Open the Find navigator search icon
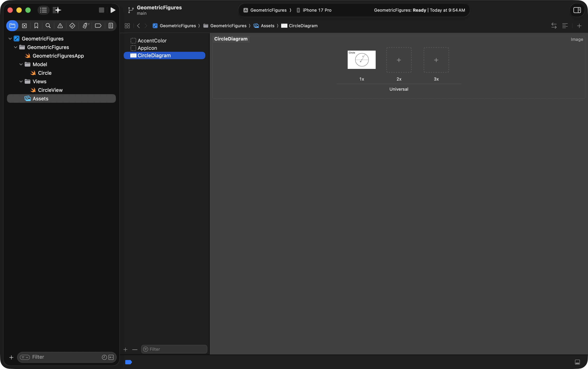 tap(48, 26)
